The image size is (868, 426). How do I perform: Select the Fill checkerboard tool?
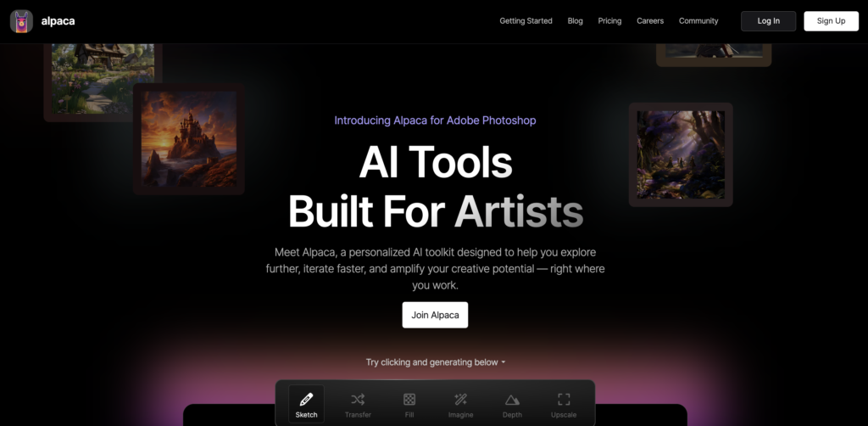point(409,405)
